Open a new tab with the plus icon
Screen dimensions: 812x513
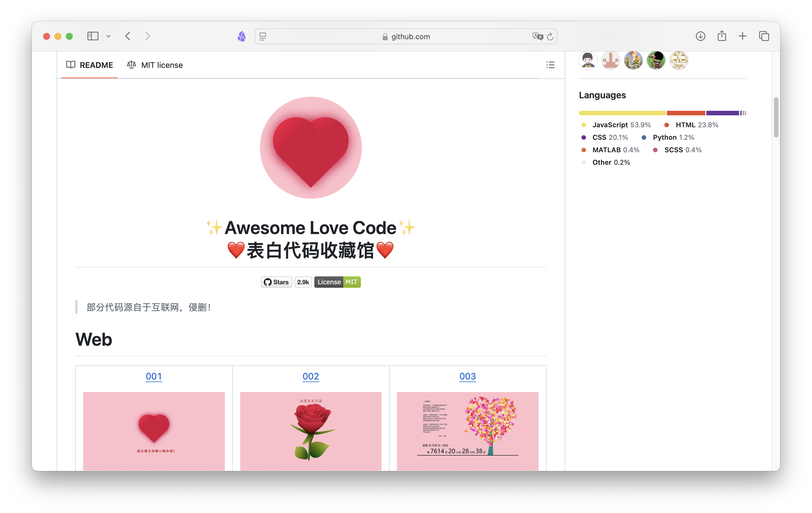point(742,36)
